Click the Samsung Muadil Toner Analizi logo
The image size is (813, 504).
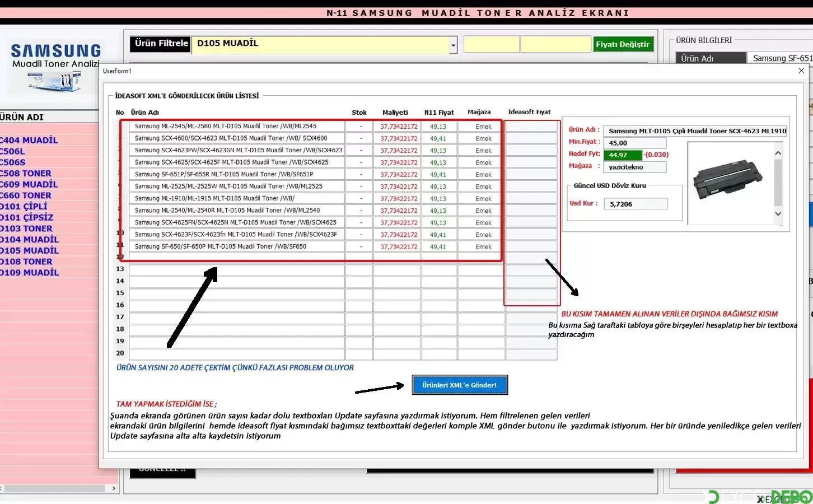(54, 67)
